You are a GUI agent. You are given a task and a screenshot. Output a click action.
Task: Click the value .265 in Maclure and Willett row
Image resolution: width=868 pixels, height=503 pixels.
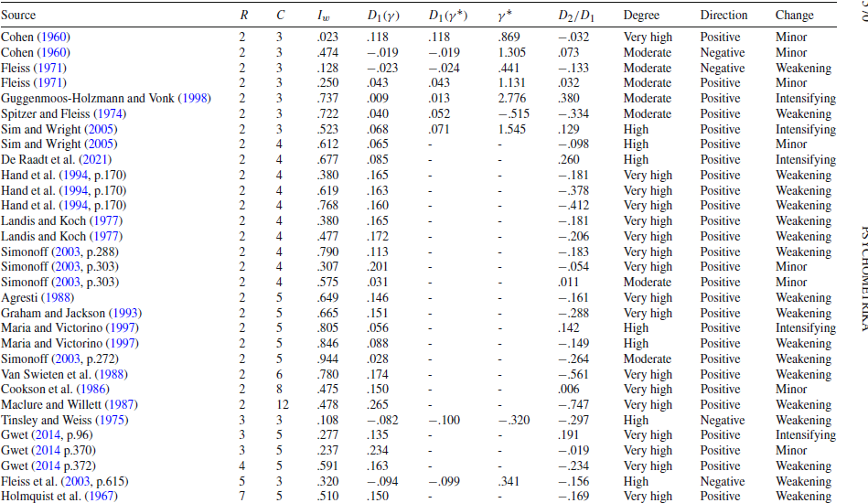pyautogui.click(x=378, y=405)
